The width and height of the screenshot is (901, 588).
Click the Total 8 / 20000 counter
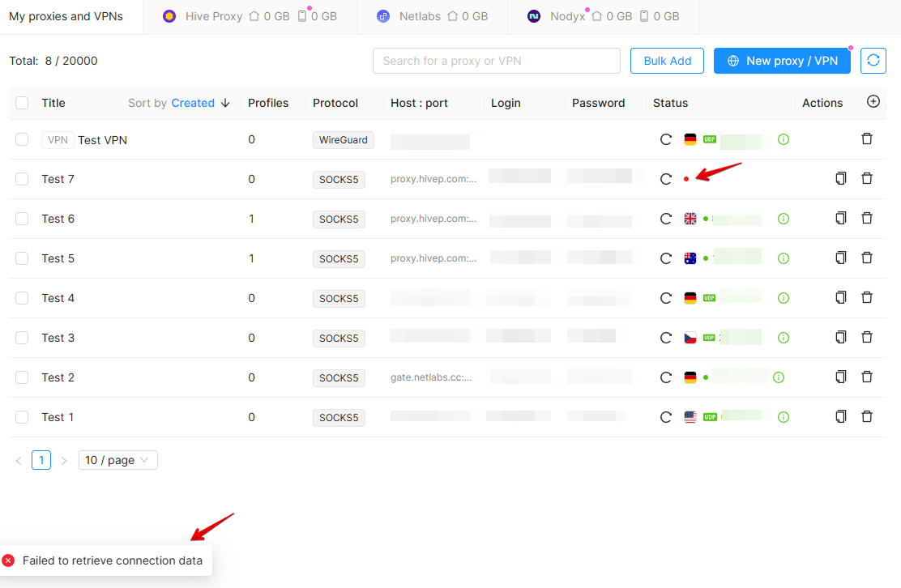pyautogui.click(x=53, y=61)
